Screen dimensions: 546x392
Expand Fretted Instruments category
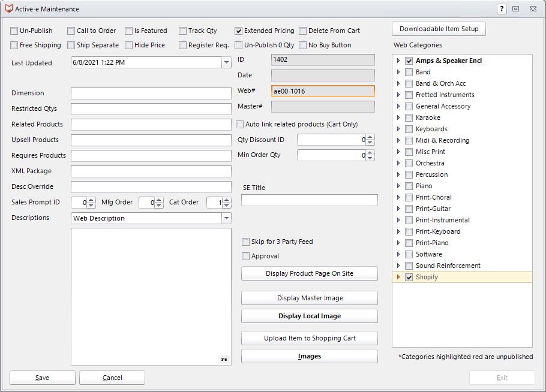click(398, 95)
